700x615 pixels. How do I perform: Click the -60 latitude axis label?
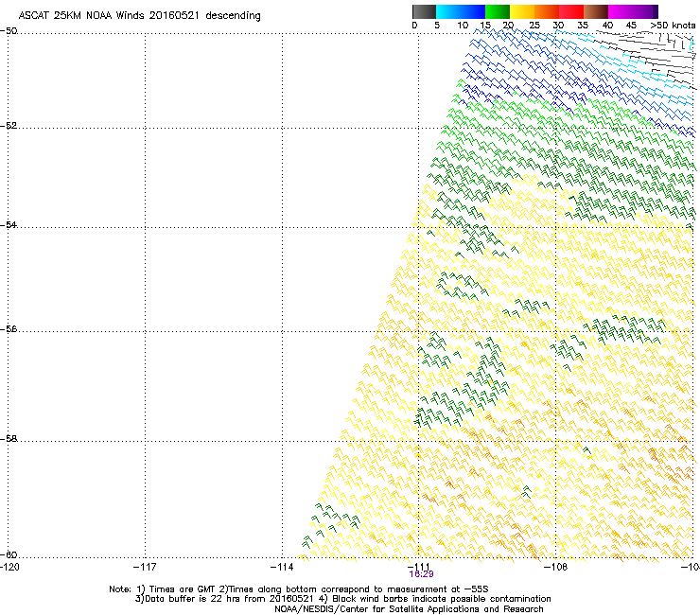[x=9, y=555]
